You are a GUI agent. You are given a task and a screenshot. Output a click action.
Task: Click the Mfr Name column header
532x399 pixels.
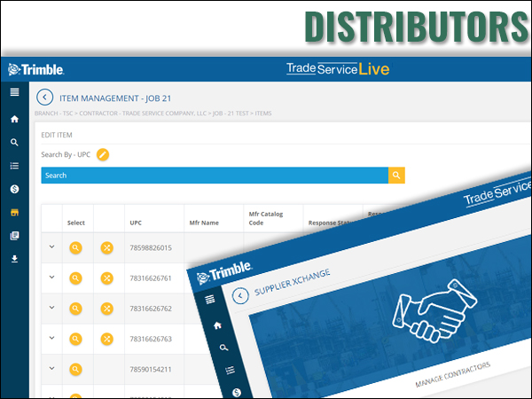coord(204,223)
